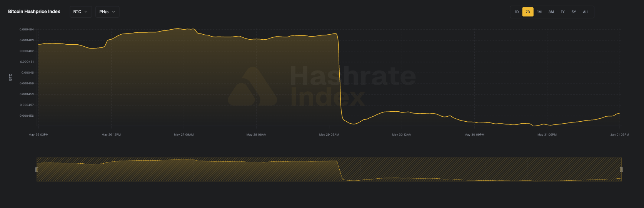Viewport: 644px width, 208px height.
Task: Open the PH/s unit dropdown
Action: pyautogui.click(x=107, y=12)
